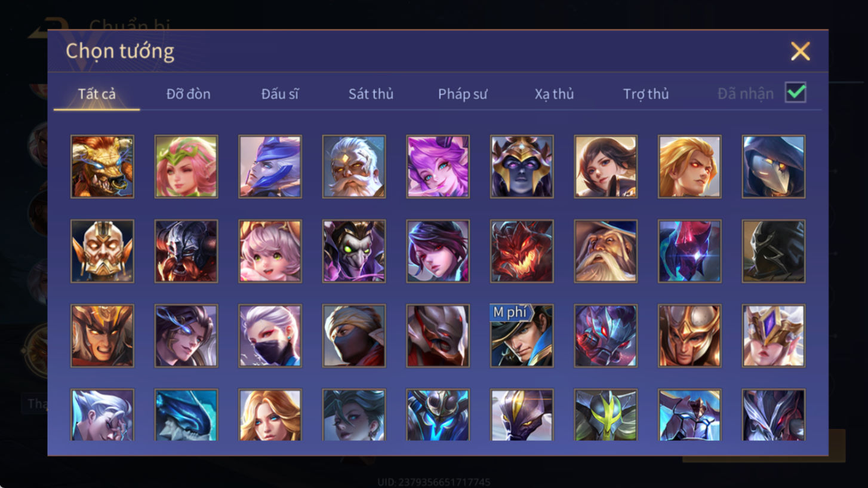Open the 'Trợ thủ' tab

[646, 94]
